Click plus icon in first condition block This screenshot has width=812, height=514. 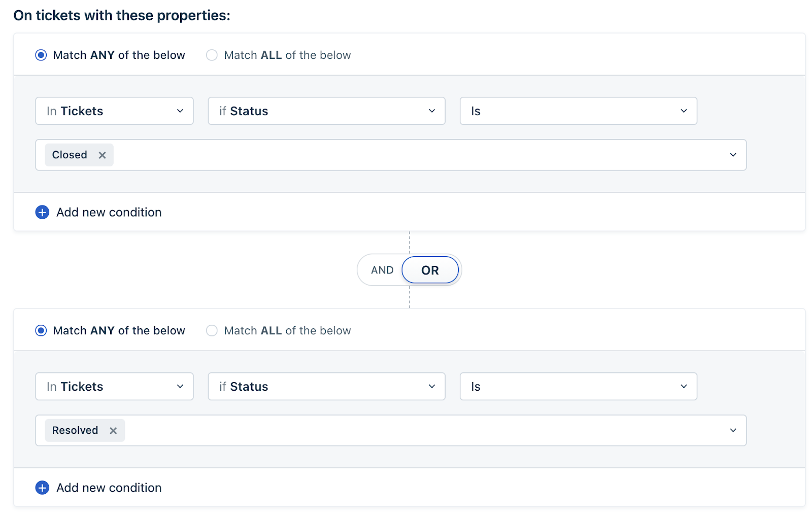(x=42, y=212)
